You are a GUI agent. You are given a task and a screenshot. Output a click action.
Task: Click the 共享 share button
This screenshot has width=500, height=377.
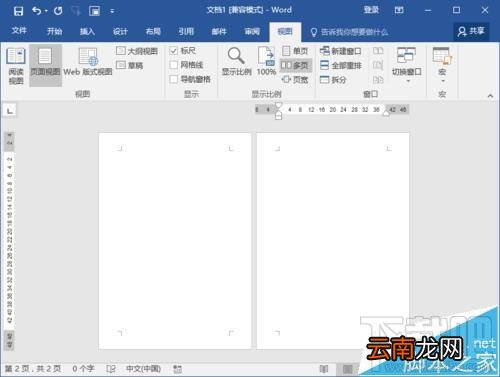tap(471, 31)
